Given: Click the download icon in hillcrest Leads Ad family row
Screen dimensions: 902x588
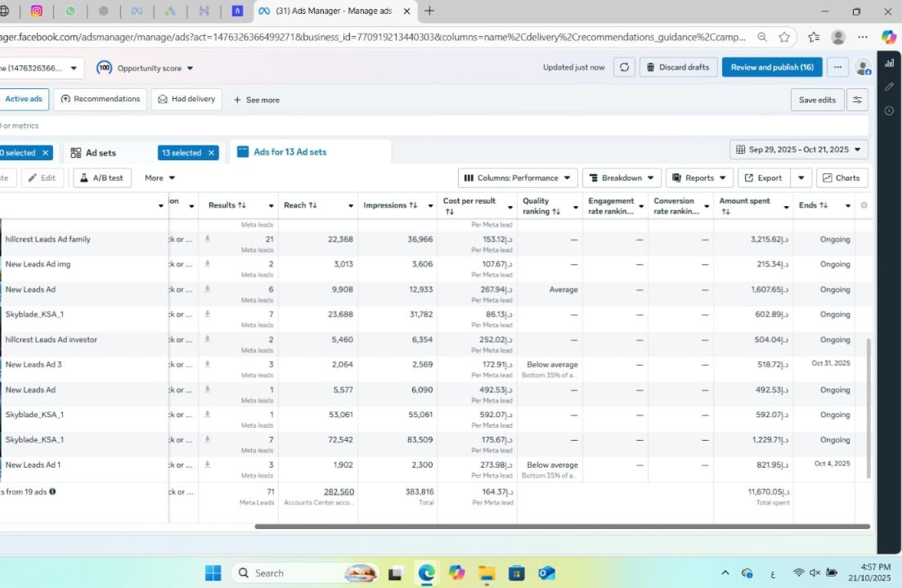Looking at the screenshot, I should coord(207,239).
